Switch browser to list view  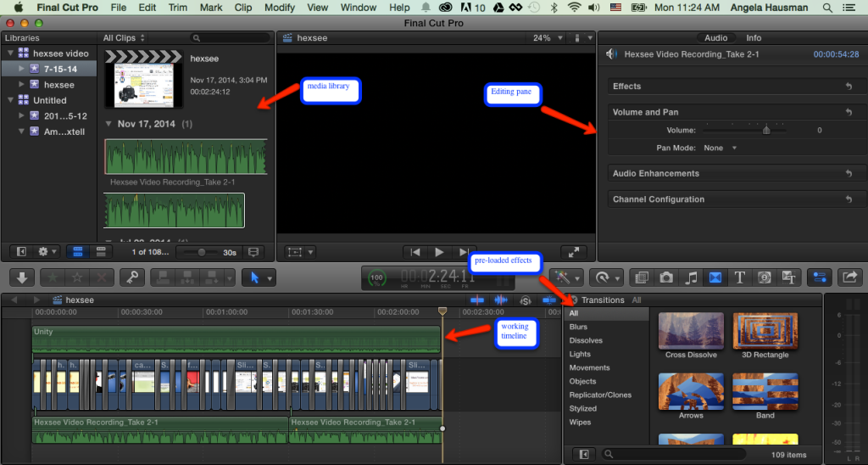pos(101,252)
